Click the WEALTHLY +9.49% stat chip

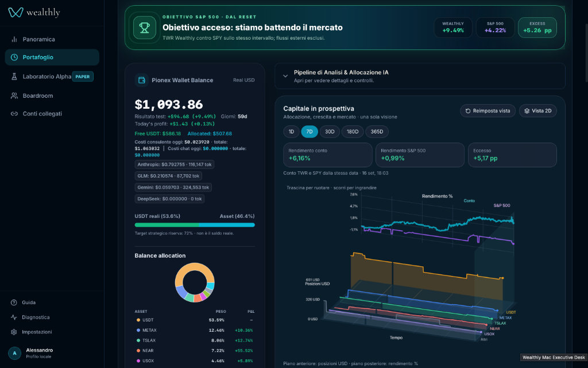click(453, 28)
